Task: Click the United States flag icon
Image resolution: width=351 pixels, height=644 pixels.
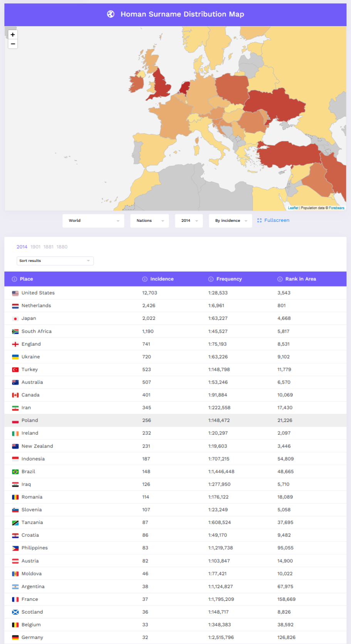Action: click(15, 293)
